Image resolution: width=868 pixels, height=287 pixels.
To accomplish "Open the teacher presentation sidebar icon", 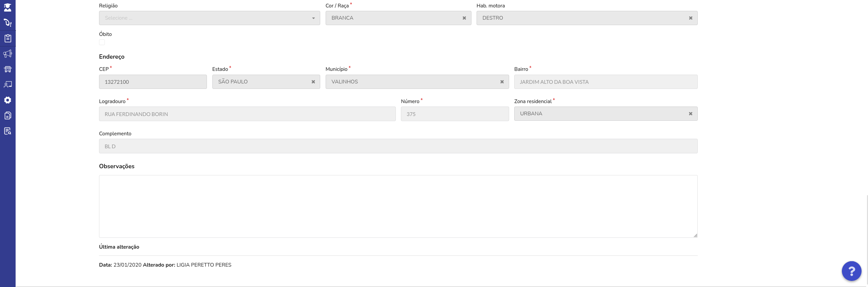I will pos(7,84).
